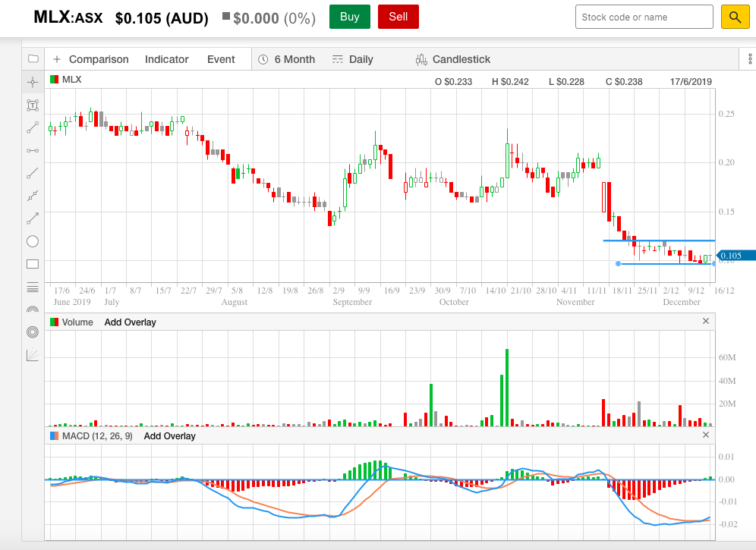Click the MACD (12, 26, 9) label

(x=97, y=435)
